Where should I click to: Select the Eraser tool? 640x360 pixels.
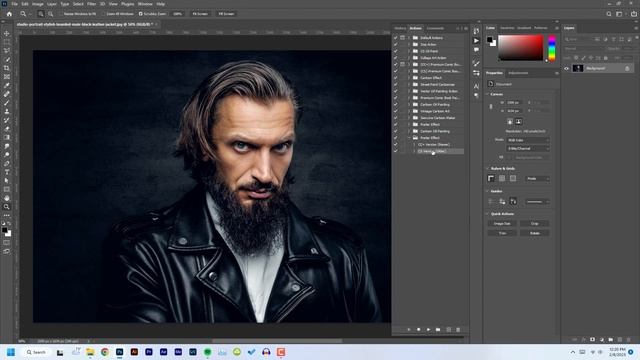tap(7, 129)
